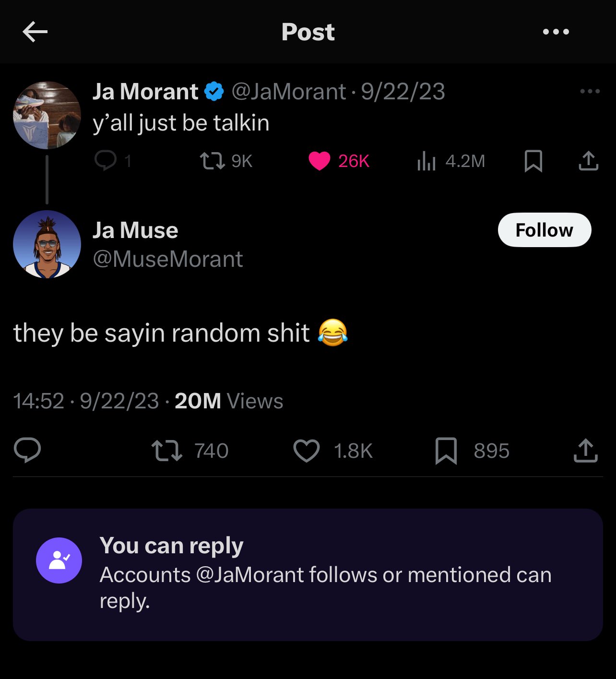Click Ja Morant's profile picture

click(x=47, y=115)
